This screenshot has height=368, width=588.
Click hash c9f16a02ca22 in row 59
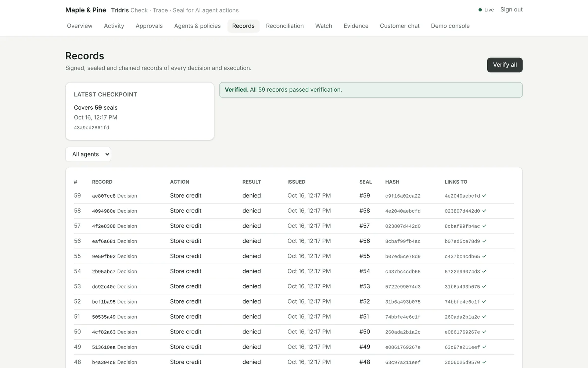click(403, 196)
